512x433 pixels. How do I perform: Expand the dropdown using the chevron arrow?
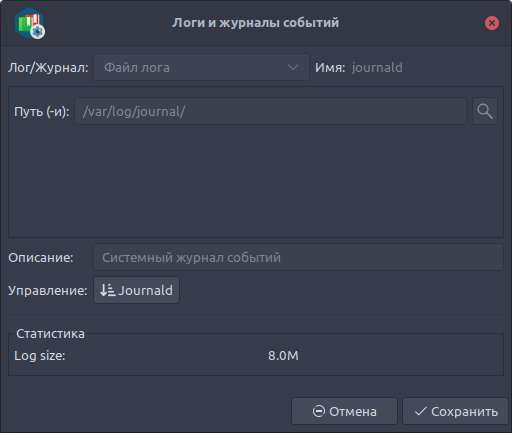[293, 68]
